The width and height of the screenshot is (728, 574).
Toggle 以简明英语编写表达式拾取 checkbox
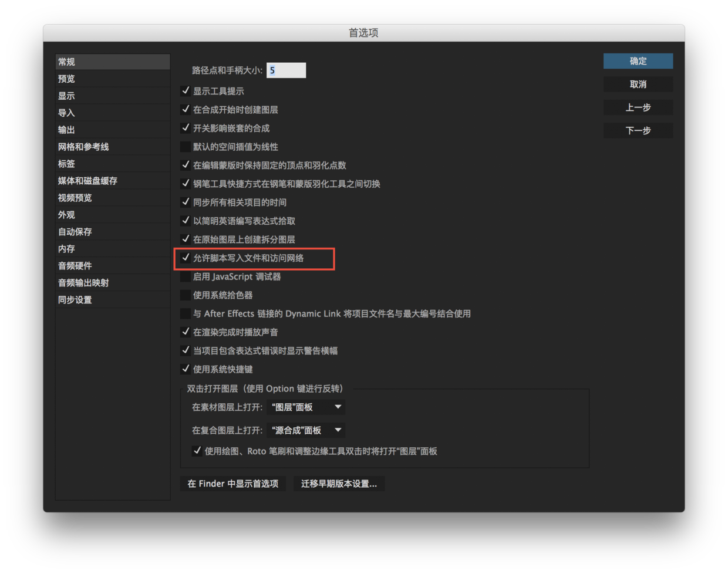186,221
